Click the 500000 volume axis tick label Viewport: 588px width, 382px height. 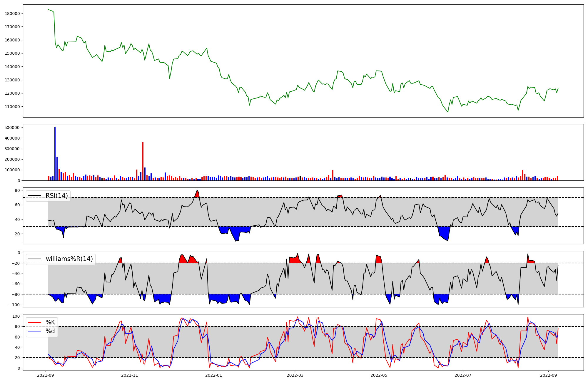click(x=12, y=128)
